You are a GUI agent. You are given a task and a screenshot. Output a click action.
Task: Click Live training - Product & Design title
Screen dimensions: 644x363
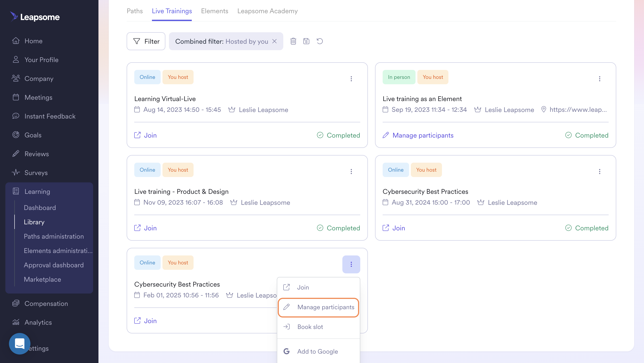click(x=181, y=191)
